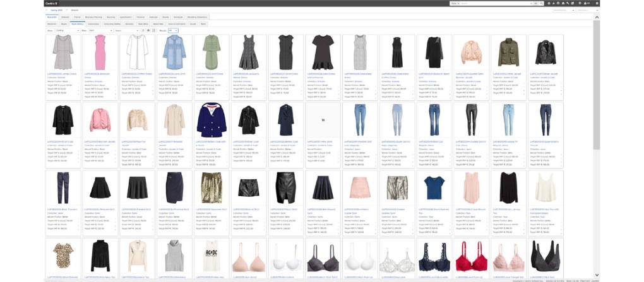This screenshot has width=644, height=282.
Task: Open the Styles sub-tab
Action: [x=64, y=24]
